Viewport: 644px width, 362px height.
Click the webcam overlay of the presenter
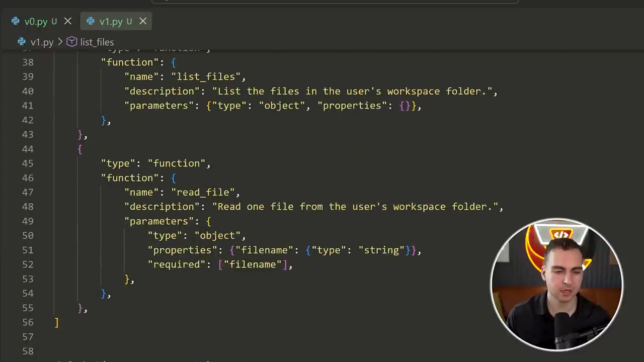[557, 284]
